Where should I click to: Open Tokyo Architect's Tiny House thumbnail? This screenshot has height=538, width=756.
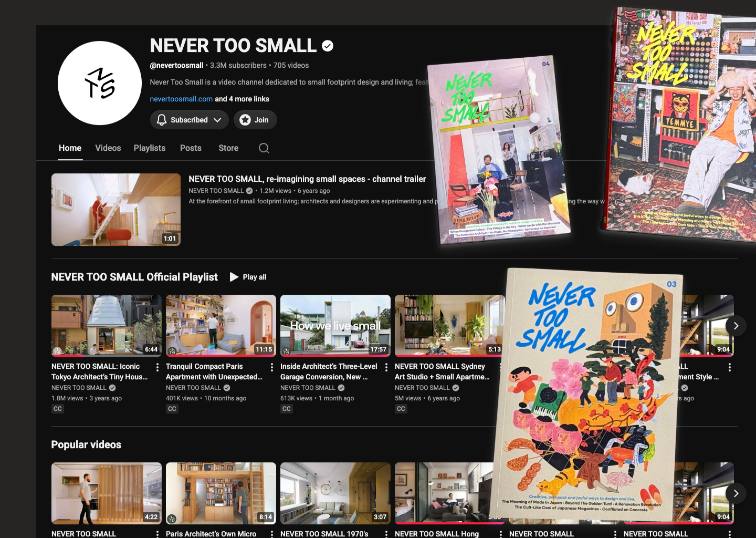[x=107, y=325]
